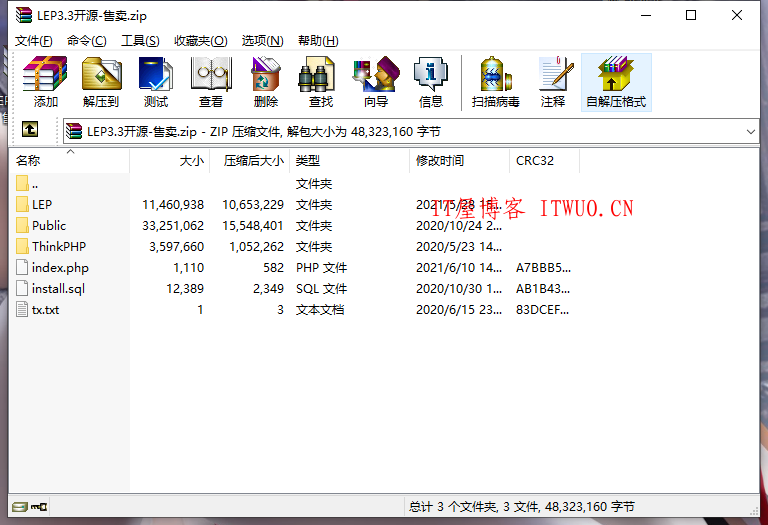Open the Favorites (收藏夹) menu

tap(201, 41)
